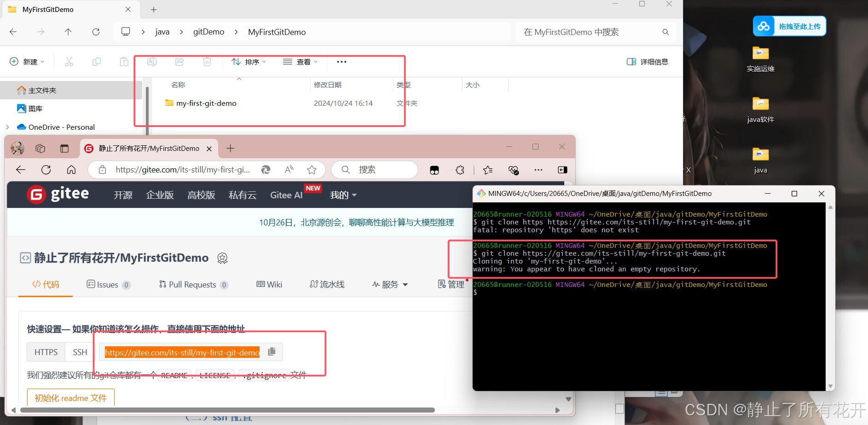Viewport: 868px width, 425px height.
Task: Close the 静止了所有花开/MyFirstGitDemo browser tab
Action: coord(209,149)
